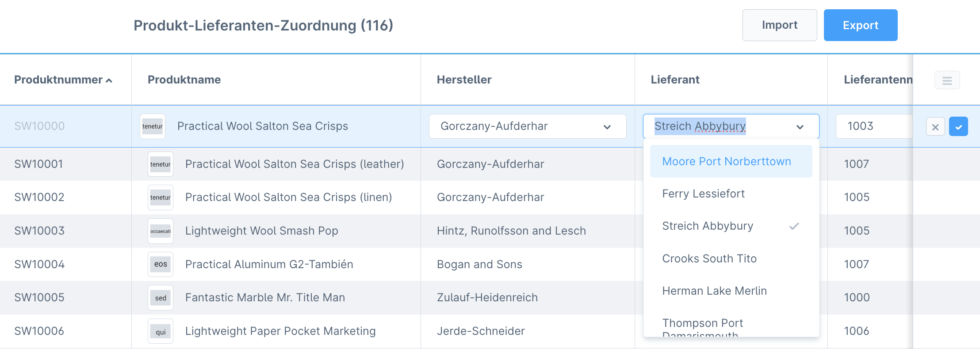Choose Herman Lake Merlin supplier
Screen dimensions: 980x349
click(714, 291)
